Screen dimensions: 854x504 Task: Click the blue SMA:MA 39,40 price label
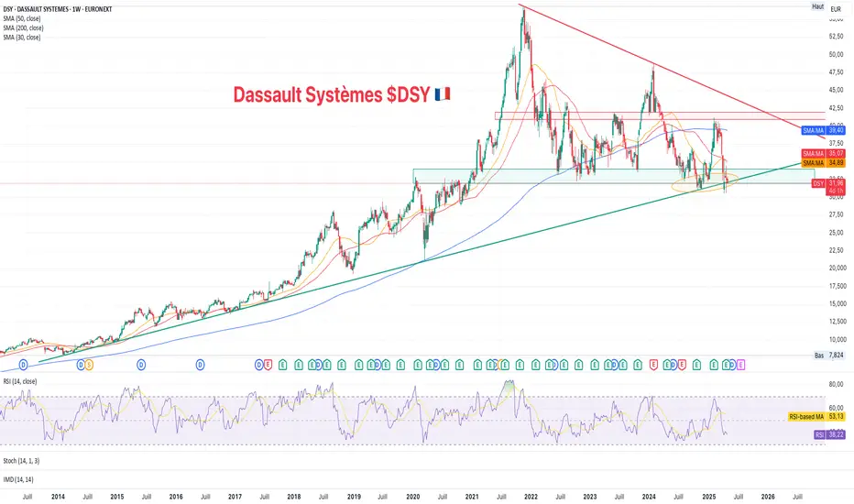(x=823, y=130)
